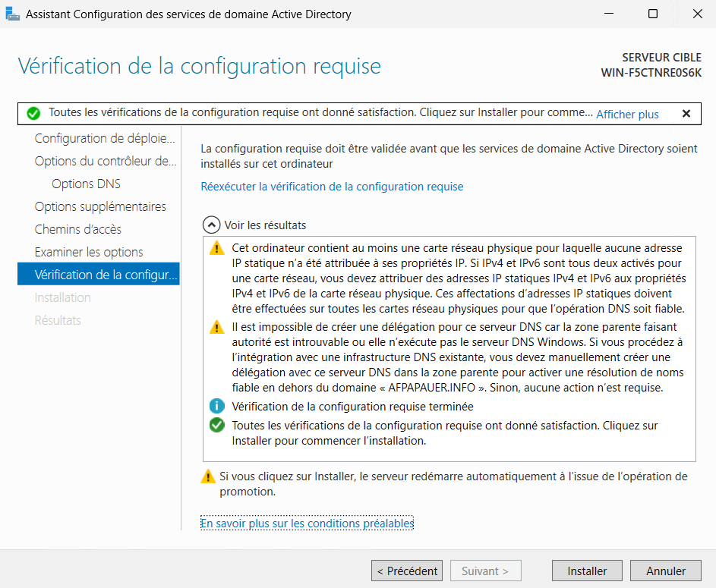The height and width of the screenshot is (588, 716).
Task: Click the Active Directory wizard title bar icon
Action: [x=13, y=14]
